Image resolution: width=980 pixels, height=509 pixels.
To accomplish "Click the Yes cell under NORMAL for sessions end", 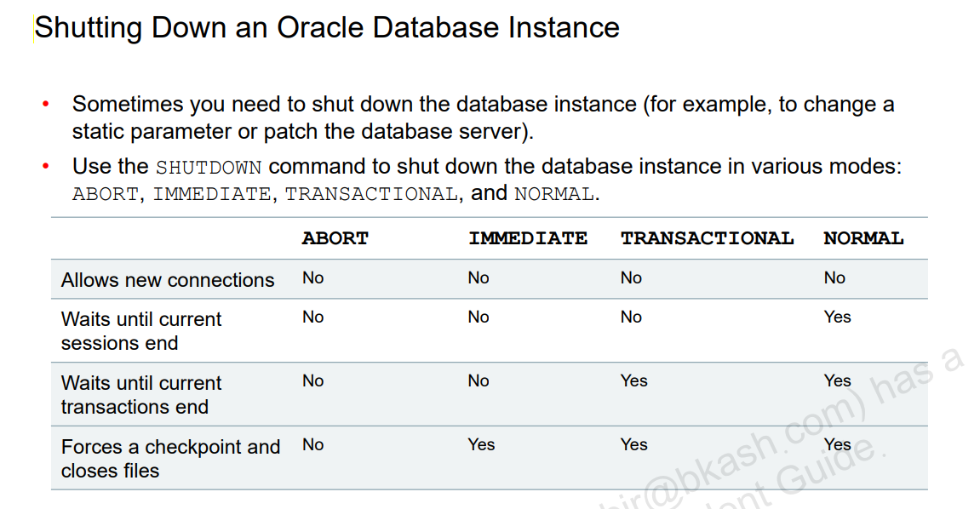I will (838, 317).
